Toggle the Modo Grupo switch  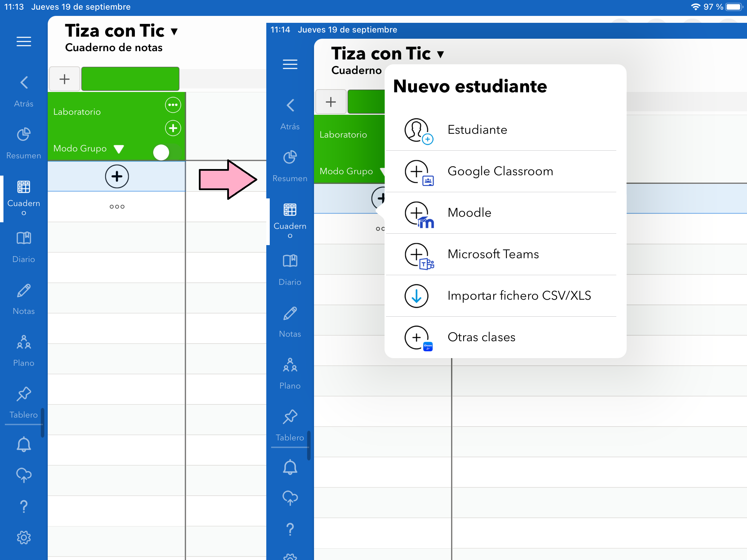coord(167,152)
